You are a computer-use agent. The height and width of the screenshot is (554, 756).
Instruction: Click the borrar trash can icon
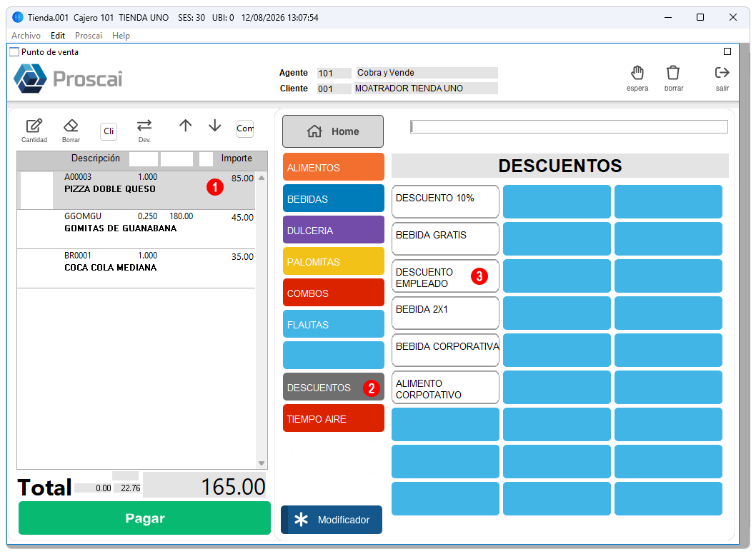coord(673,74)
